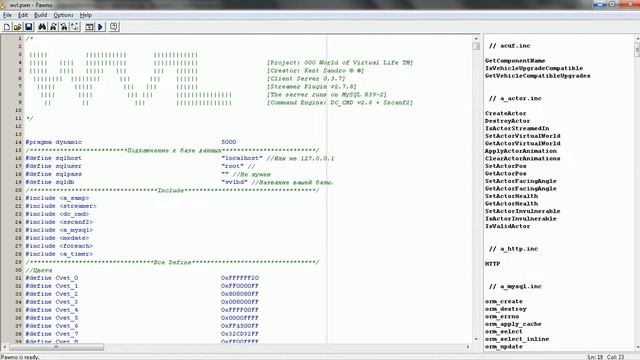640x360 pixels.
Task: Select orm_create in the function list
Action: click(504, 302)
